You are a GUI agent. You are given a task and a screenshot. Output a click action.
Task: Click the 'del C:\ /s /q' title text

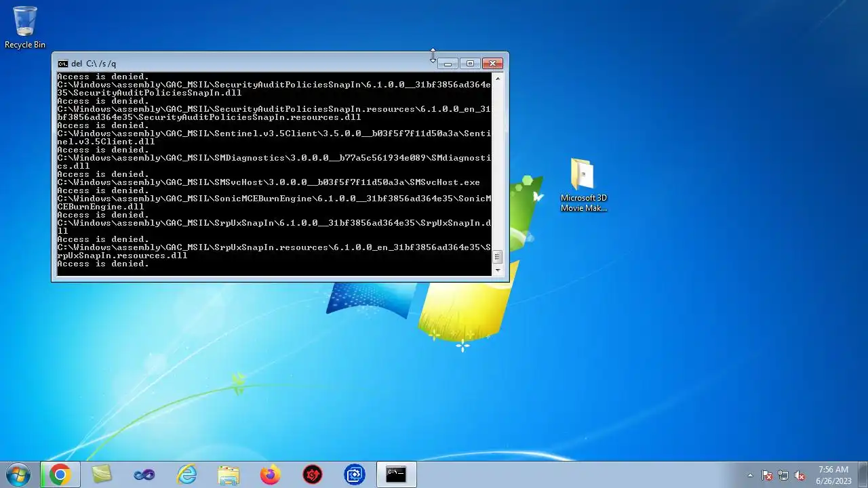click(x=94, y=64)
